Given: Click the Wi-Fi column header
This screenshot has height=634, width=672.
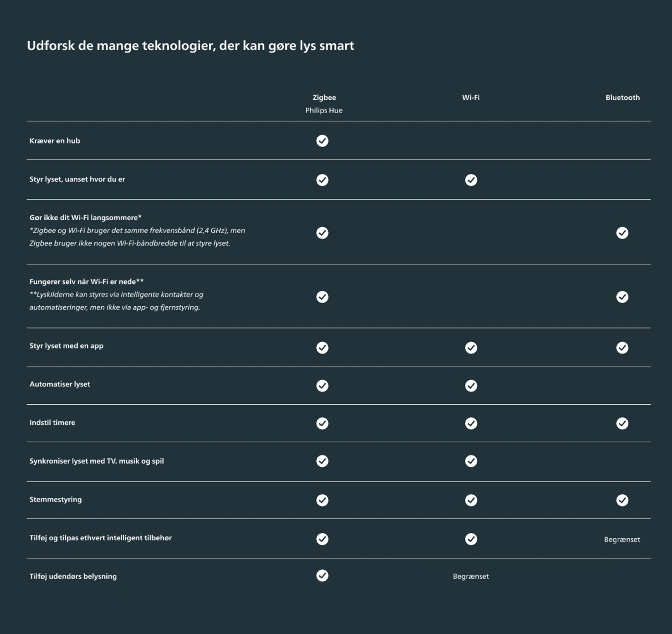Looking at the screenshot, I should click(x=470, y=98).
